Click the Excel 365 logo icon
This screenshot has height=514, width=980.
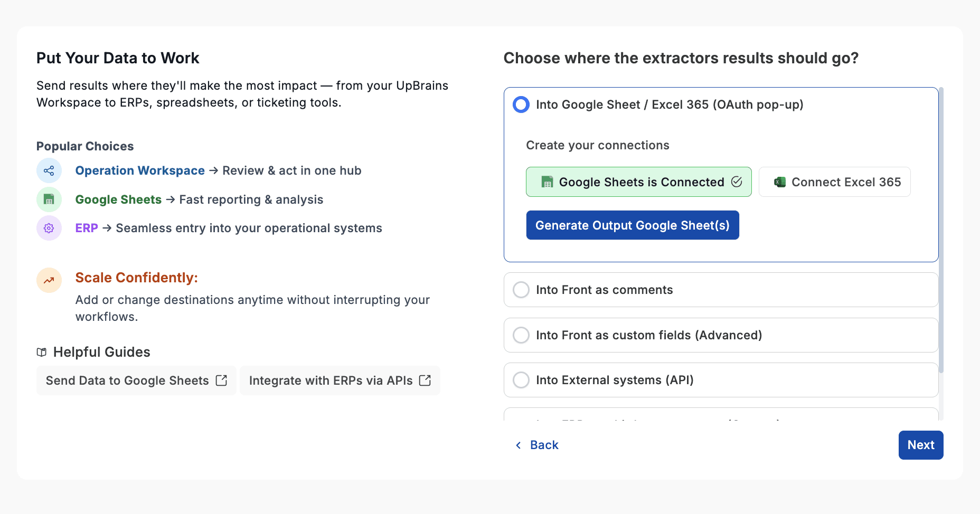point(780,182)
